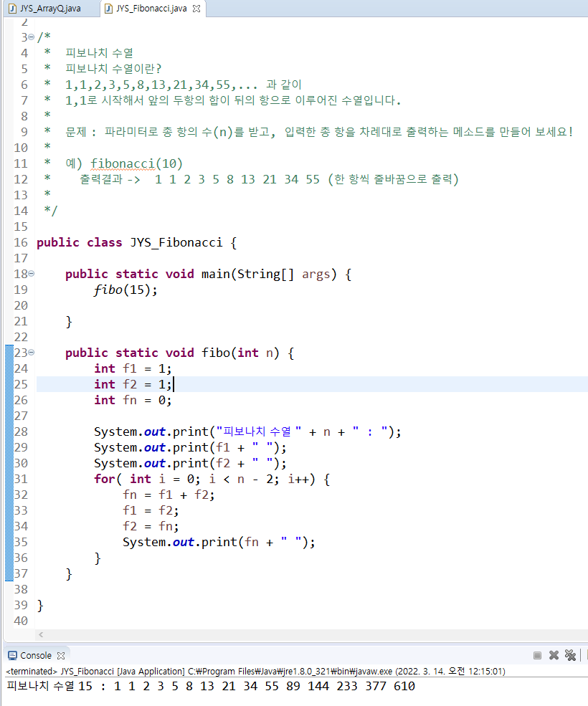Image resolution: width=588 pixels, height=706 pixels.
Task: Open the Console tab
Action: point(36,656)
